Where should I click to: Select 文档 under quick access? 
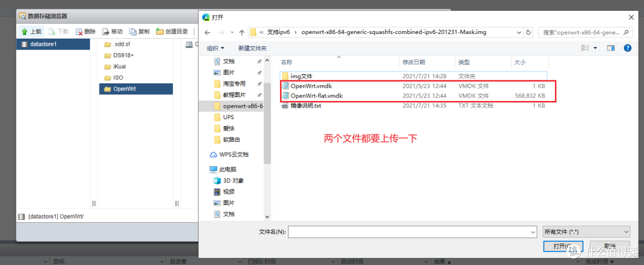pyautogui.click(x=229, y=61)
